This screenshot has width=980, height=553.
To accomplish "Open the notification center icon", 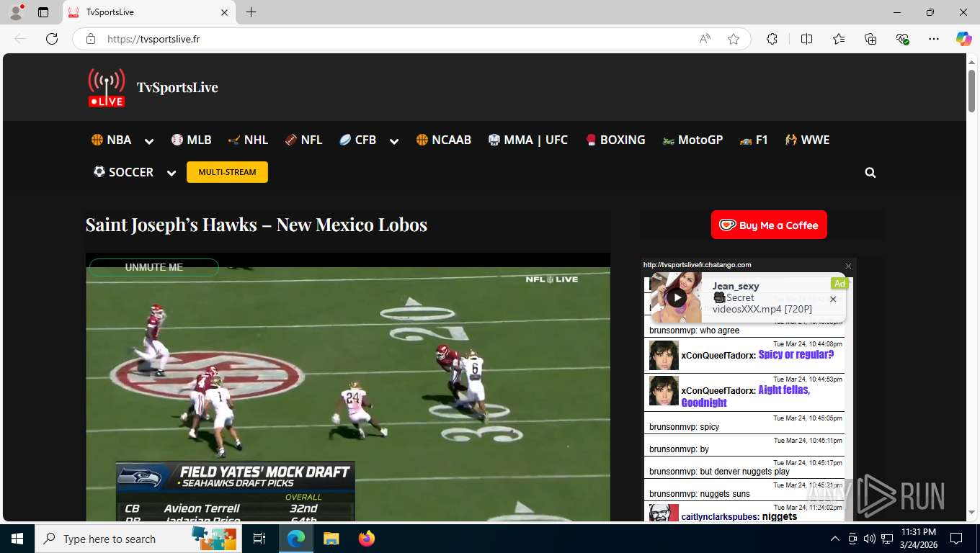I will (956, 539).
